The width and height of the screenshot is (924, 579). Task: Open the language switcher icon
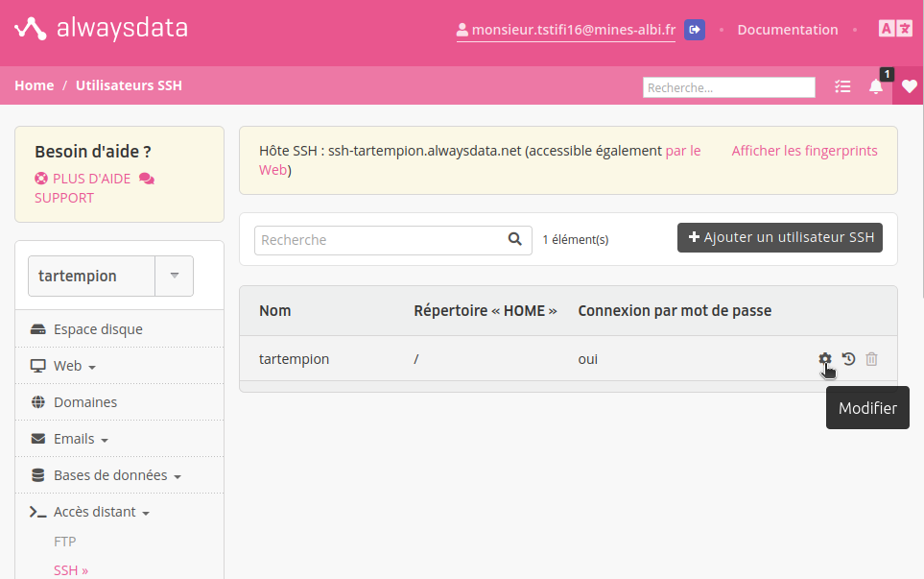pos(895,29)
